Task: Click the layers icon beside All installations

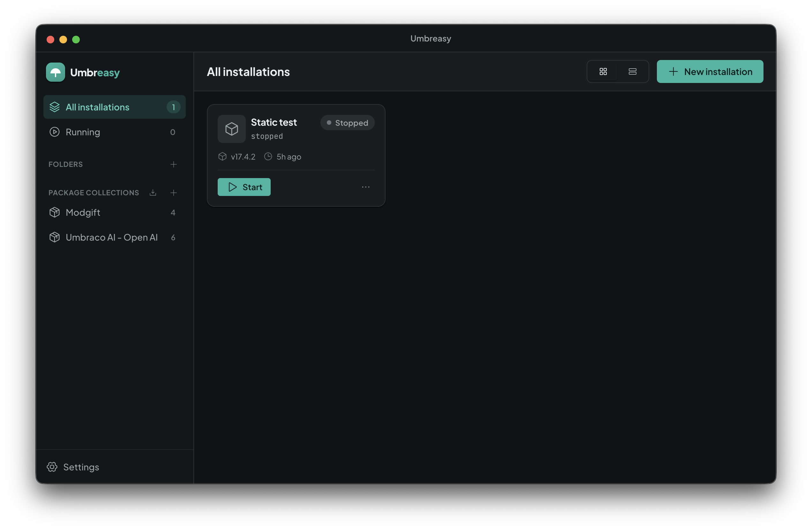Action: click(55, 107)
